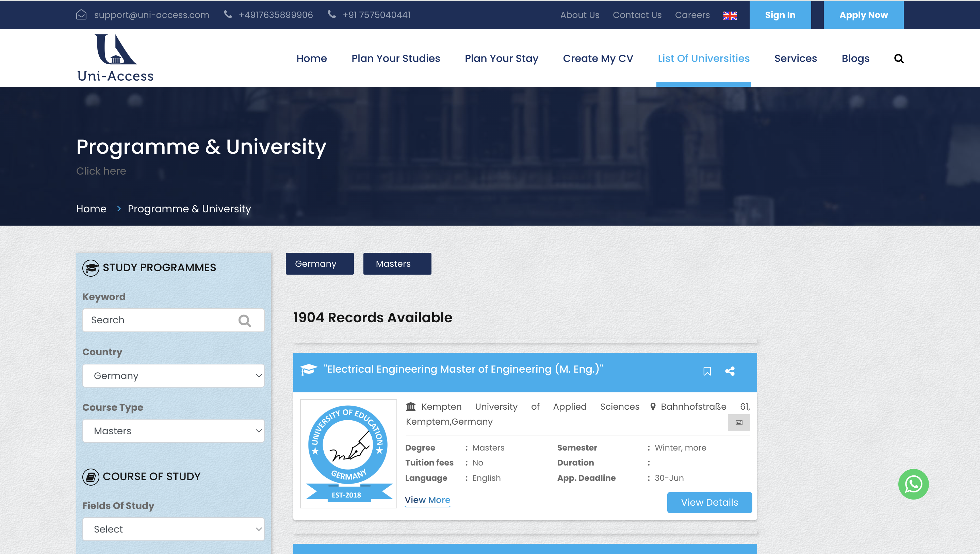Open List Of Universities menu item
Screen dimensions: 980x554
click(x=703, y=59)
